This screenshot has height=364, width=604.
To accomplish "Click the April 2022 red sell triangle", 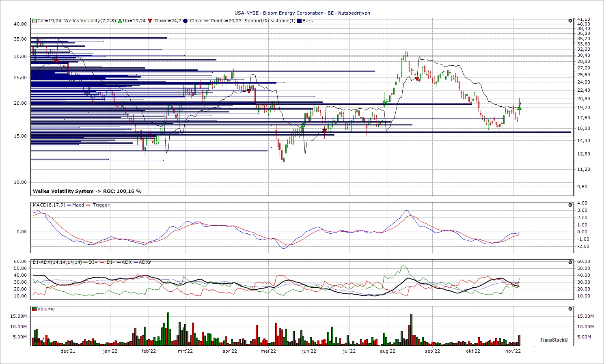I will click(x=249, y=91).
